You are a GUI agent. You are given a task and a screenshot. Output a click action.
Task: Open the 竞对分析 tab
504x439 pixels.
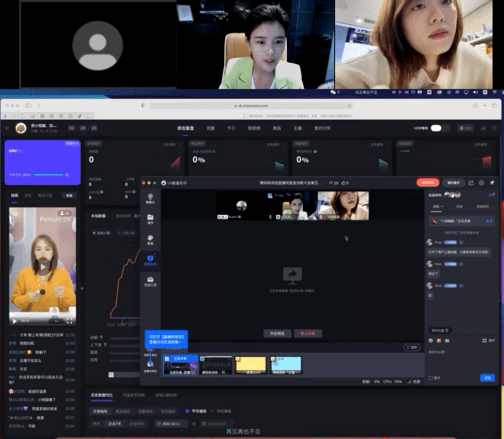click(x=322, y=128)
